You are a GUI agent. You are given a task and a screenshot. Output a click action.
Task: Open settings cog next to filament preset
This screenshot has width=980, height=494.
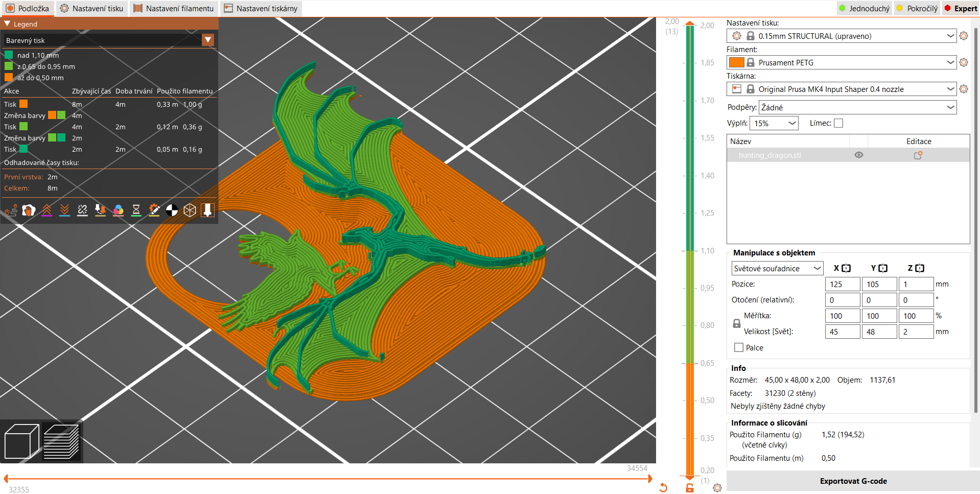coord(964,62)
